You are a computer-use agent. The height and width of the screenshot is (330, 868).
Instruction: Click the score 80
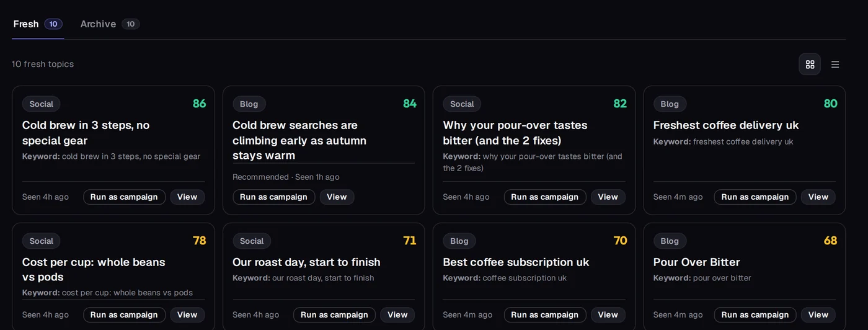[831, 104]
